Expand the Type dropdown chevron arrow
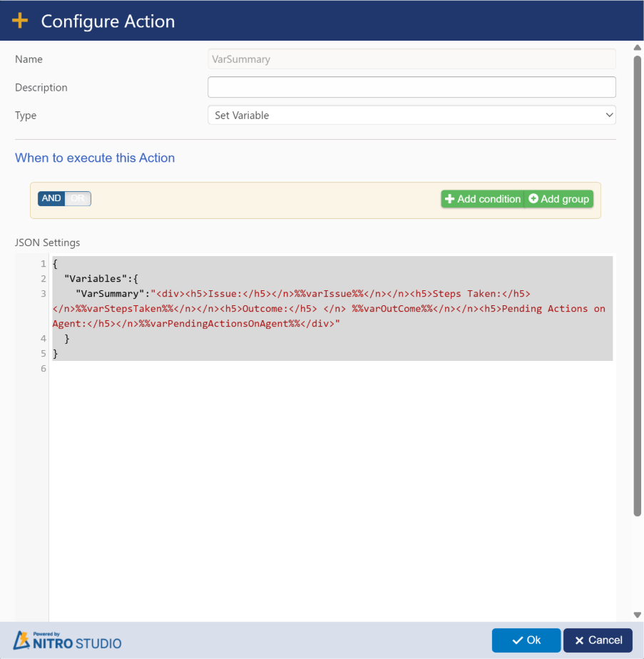644x659 pixels. pos(608,115)
